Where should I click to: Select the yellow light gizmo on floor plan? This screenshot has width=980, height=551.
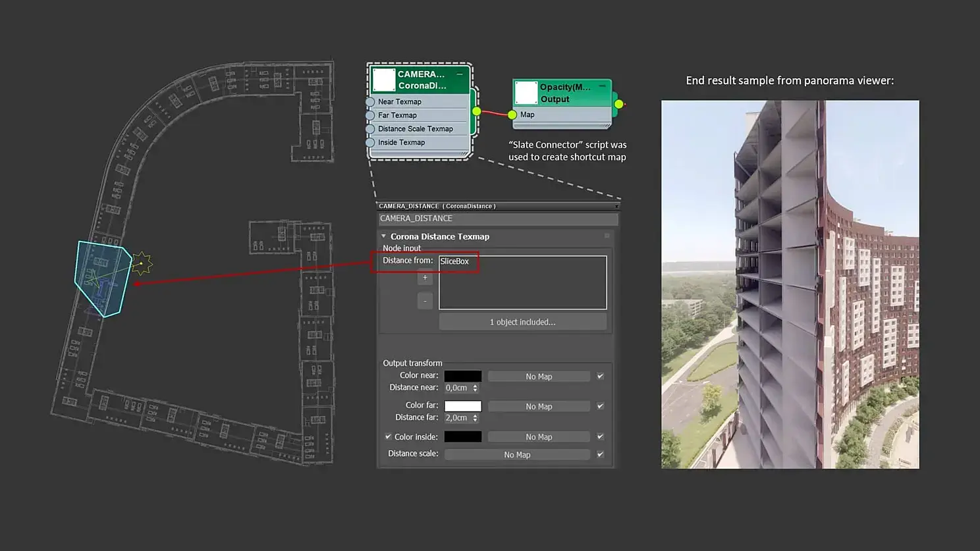click(x=142, y=263)
